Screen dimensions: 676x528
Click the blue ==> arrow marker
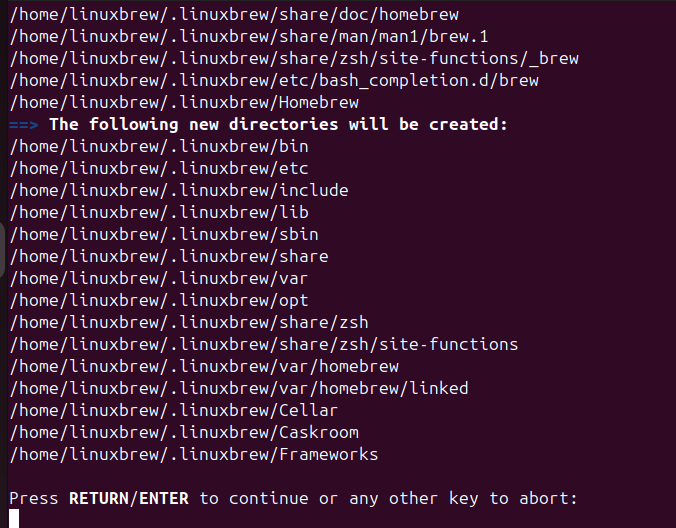pyautogui.click(x=24, y=124)
